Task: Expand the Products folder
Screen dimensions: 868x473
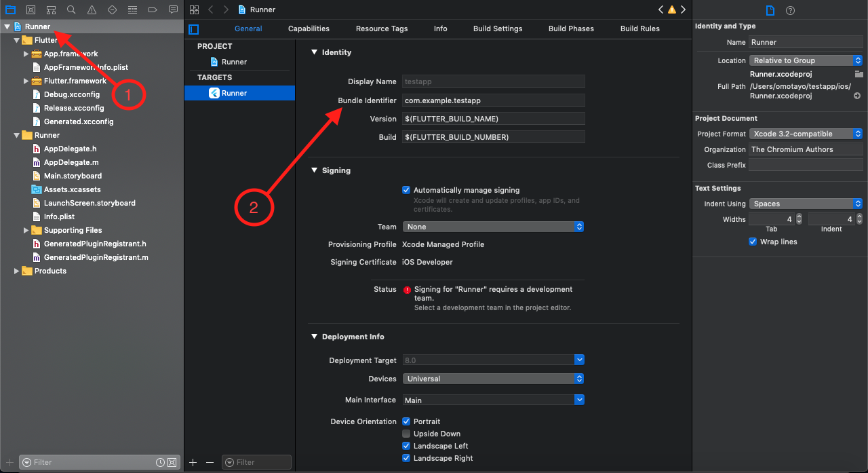Action: point(17,271)
